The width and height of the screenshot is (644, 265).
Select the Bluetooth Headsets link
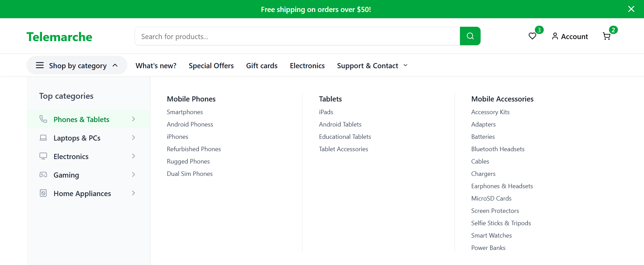click(497, 149)
